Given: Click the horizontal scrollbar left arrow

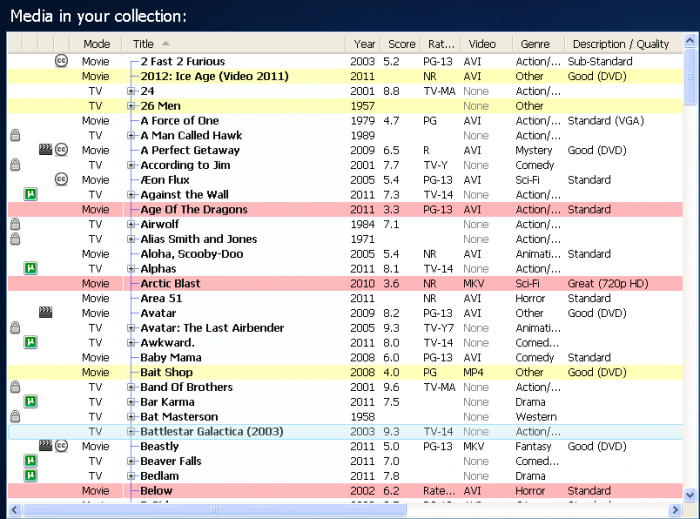Looking at the screenshot, I should tap(15, 509).
